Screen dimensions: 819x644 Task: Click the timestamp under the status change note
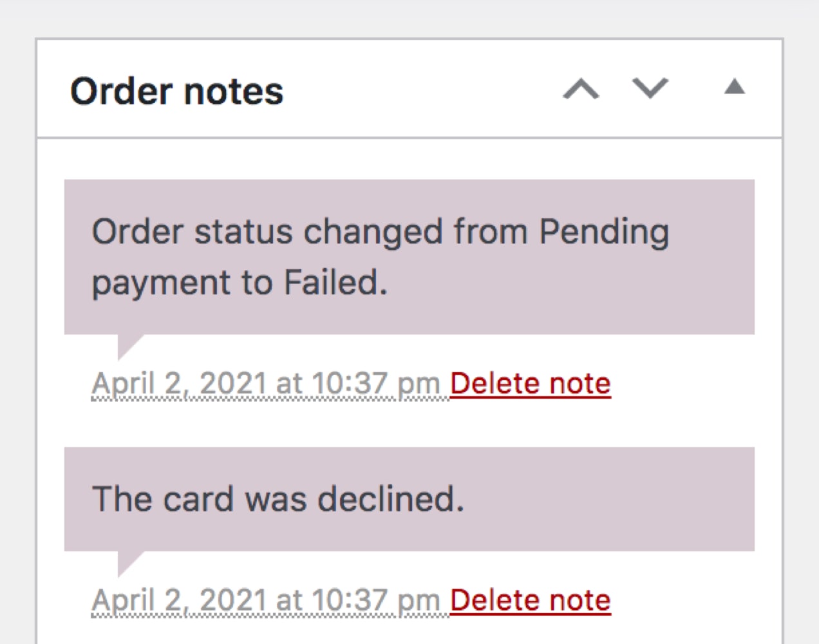pos(265,384)
